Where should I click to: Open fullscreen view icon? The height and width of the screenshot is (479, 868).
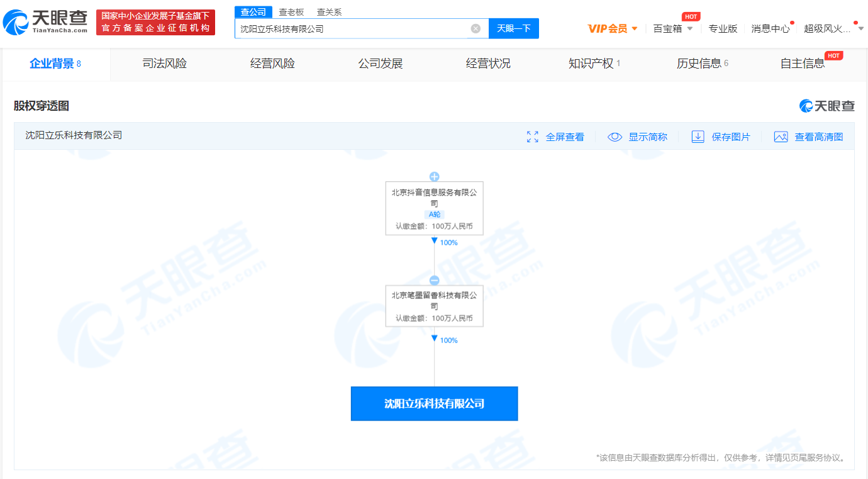[533, 137]
